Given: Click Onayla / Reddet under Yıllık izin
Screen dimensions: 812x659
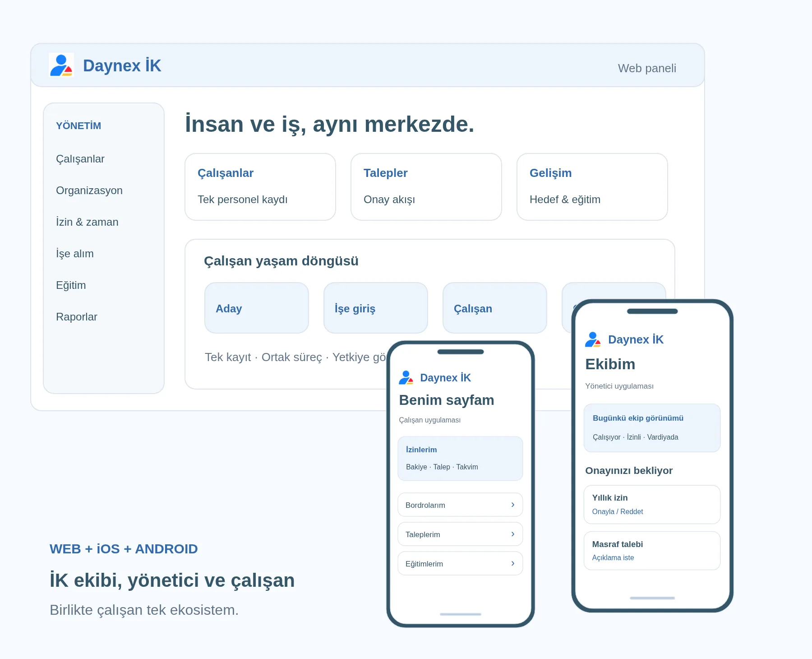Looking at the screenshot, I should tap(618, 511).
